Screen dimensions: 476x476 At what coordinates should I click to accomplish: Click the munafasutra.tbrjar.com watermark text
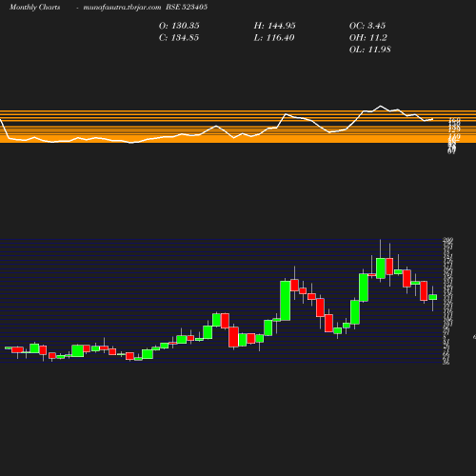pos(122,7)
